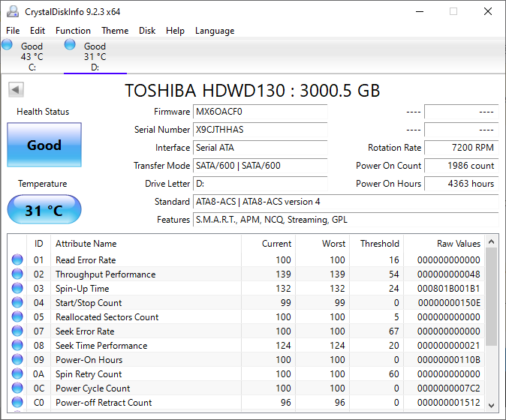Click the status circle for Throughput Performance

coord(17,274)
